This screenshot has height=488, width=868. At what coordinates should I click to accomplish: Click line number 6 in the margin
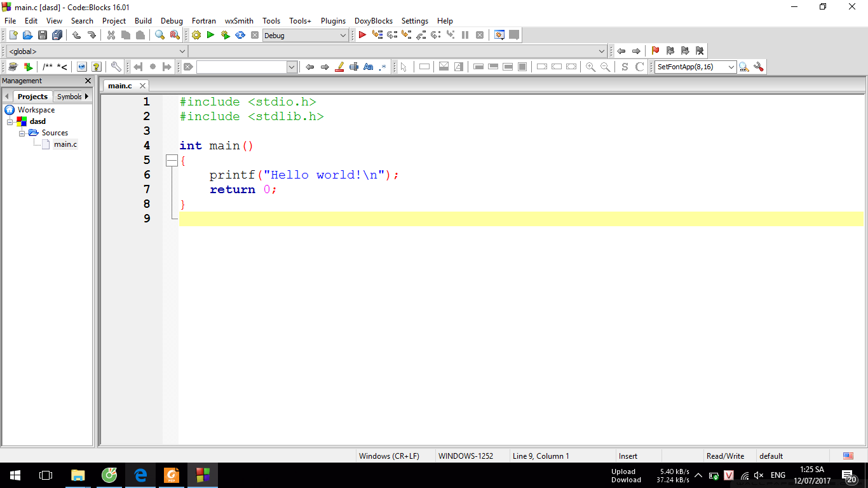click(x=147, y=175)
